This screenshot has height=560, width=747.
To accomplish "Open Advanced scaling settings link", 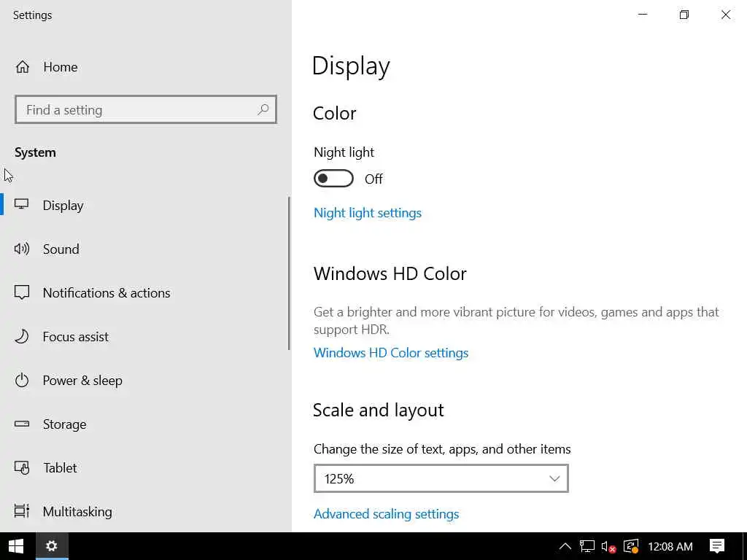I will pos(386,514).
